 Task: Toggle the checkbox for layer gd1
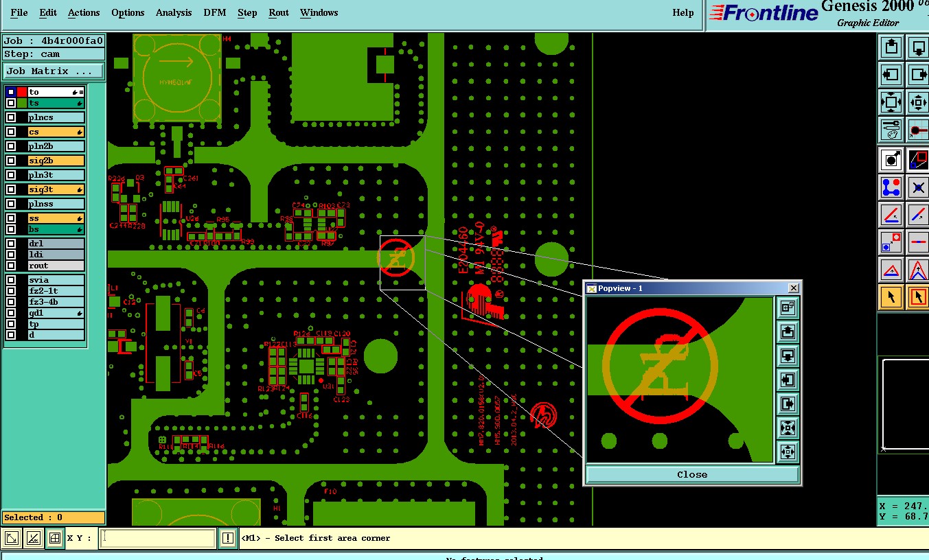click(11, 313)
